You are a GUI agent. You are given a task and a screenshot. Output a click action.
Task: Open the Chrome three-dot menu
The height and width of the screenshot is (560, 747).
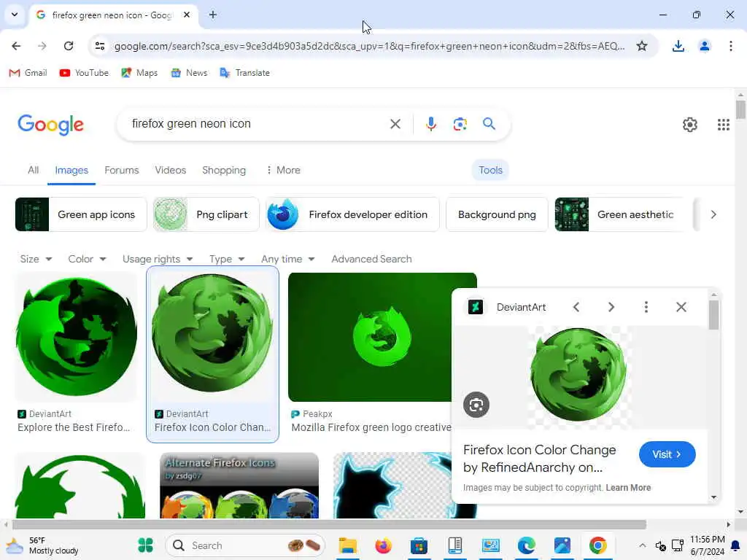coord(730,46)
